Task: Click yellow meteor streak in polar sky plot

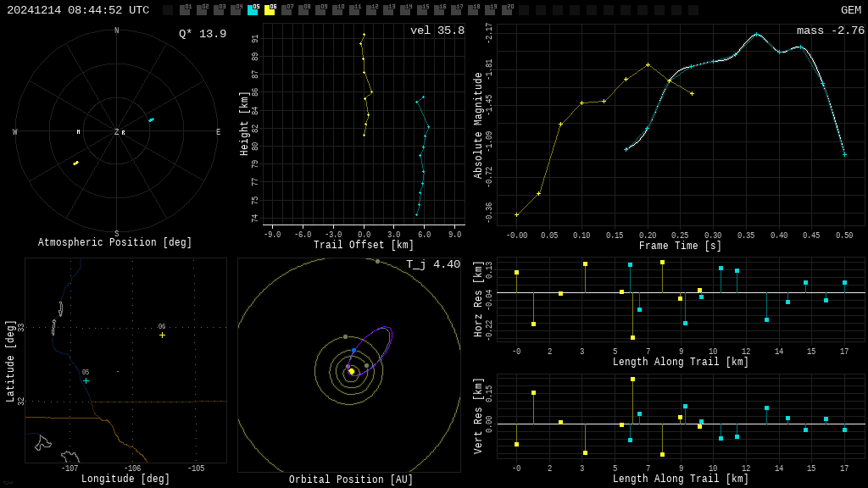Action: pyautogui.click(x=75, y=163)
